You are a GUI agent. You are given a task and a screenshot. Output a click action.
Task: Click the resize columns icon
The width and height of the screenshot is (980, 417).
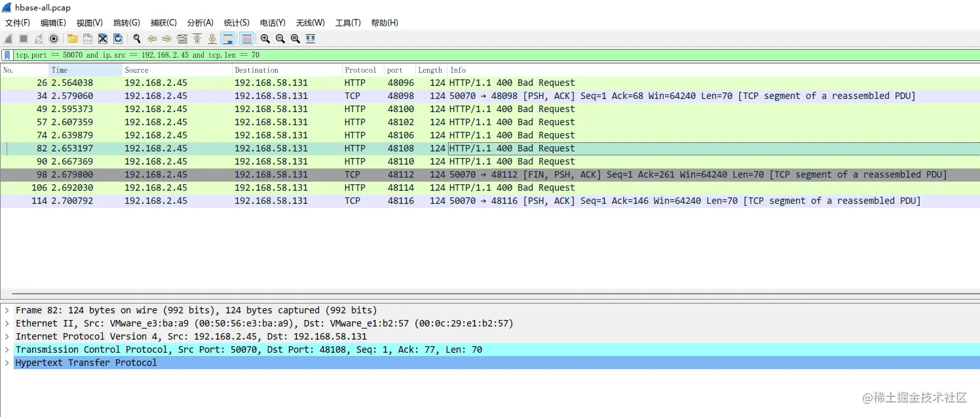pyautogui.click(x=311, y=39)
